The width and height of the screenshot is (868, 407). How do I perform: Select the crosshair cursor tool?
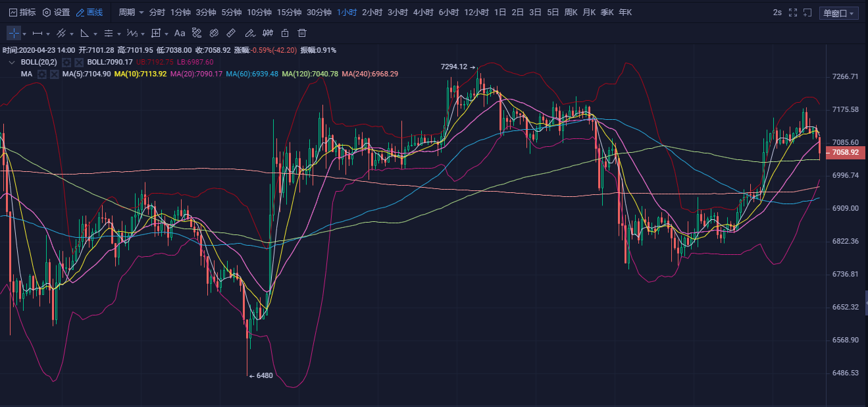coord(13,33)
